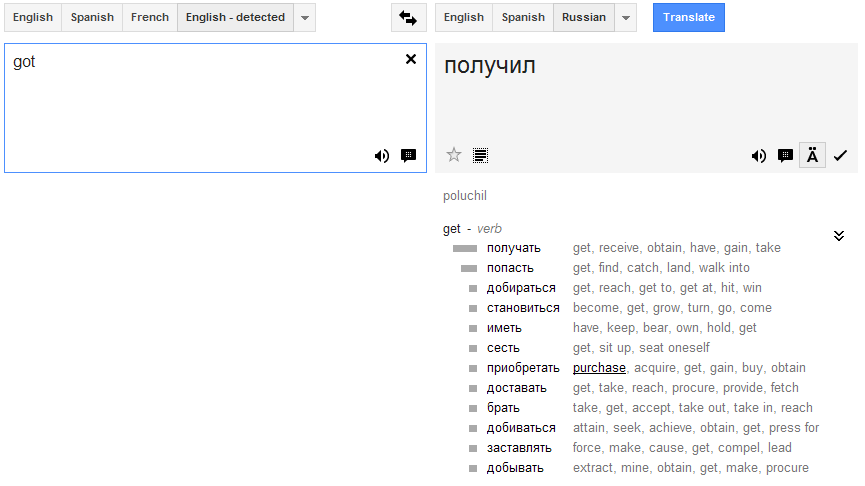Viewport: 865px width, 486px height.
Task: Select the translation 'брать'
Action: 503,408
